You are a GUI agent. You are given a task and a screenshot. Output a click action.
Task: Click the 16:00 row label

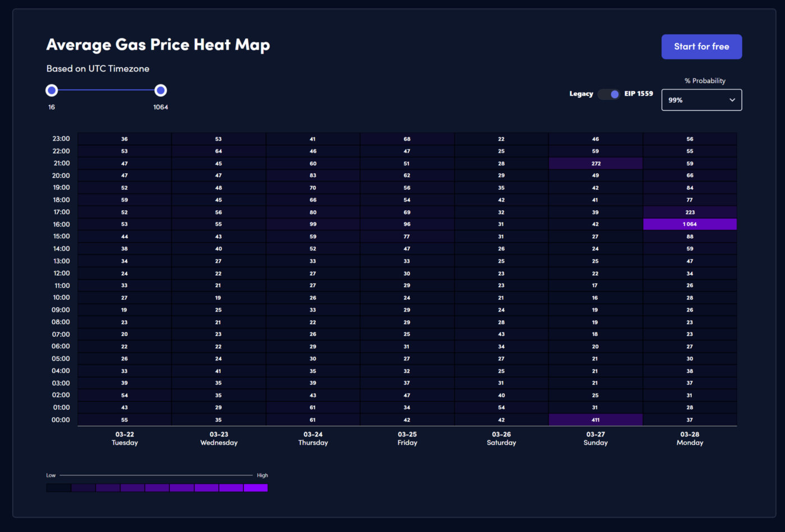61,224
